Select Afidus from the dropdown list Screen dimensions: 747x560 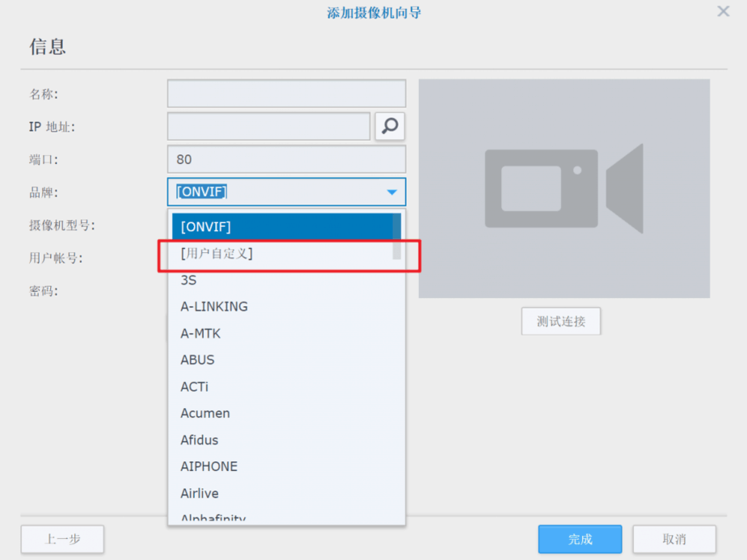click(x=285, y=440)
